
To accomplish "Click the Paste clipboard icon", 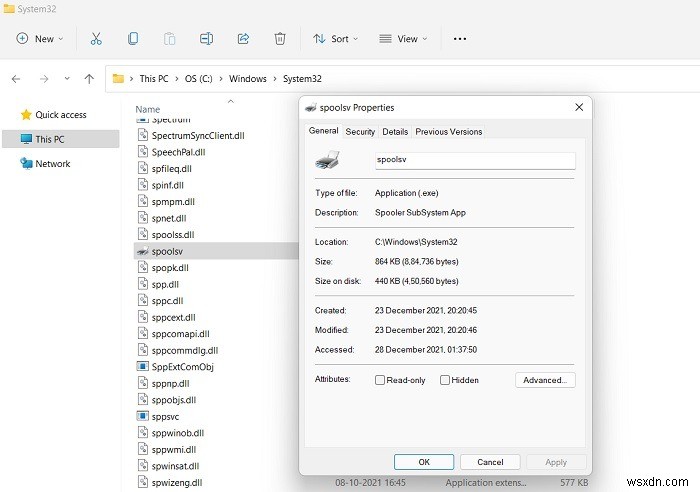I will tap(169, 39).
